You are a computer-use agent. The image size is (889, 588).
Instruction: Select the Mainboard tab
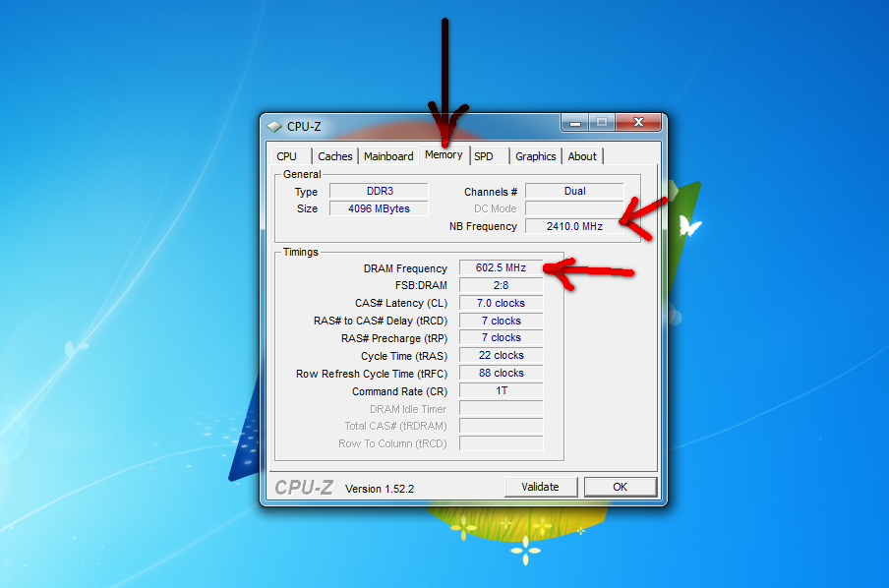tap(388, 156)
